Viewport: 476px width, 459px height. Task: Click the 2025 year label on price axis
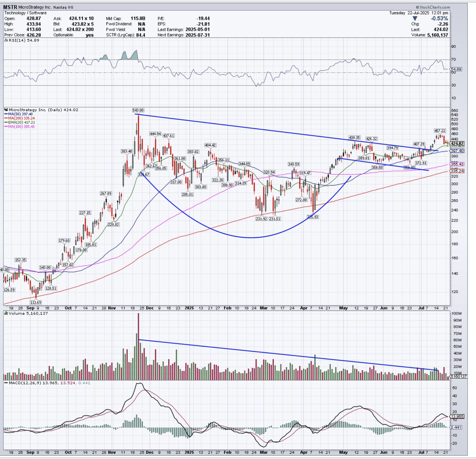tap(189, 308)
